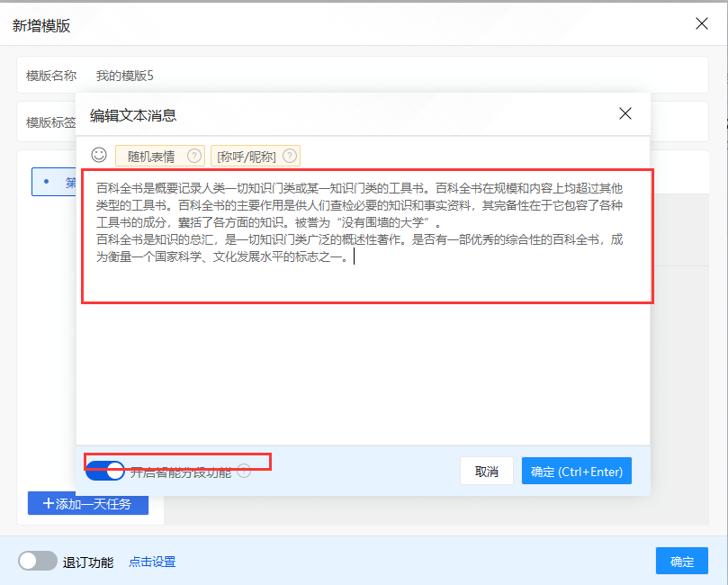Enable the 退订功能 switch
Screen dimensions: 728x585
click(38, 562)
